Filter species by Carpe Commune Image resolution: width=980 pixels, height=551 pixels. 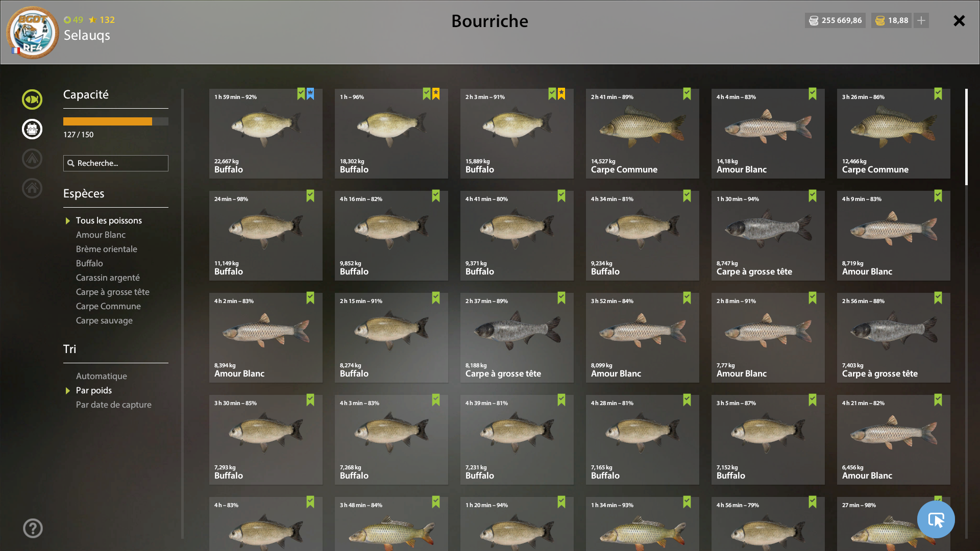108,306
